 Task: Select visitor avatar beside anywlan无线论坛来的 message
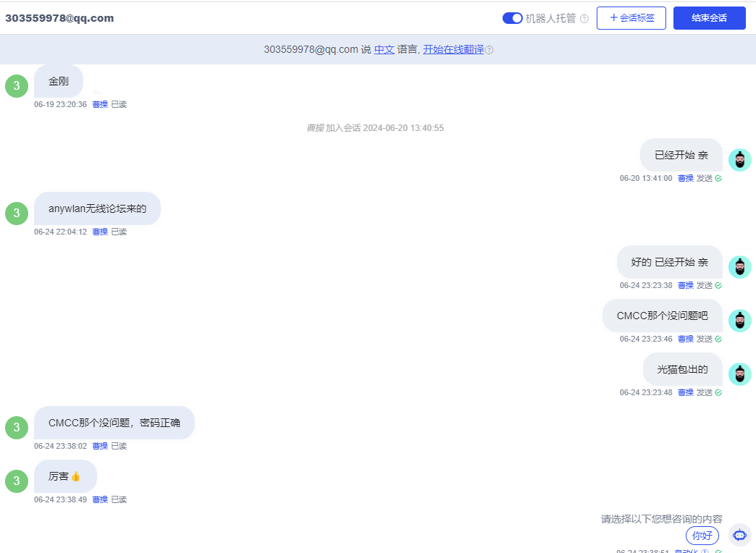coord(17,213)
